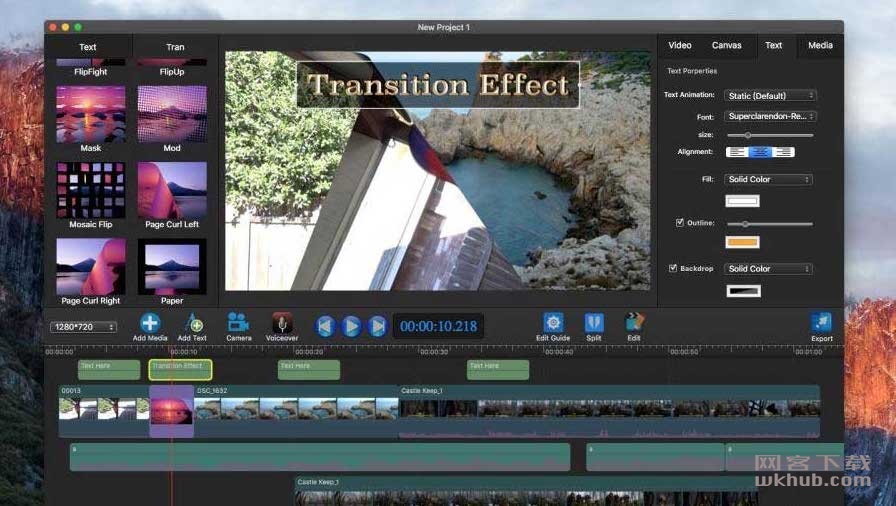Open the white Fill color swatch

(742, 201)
